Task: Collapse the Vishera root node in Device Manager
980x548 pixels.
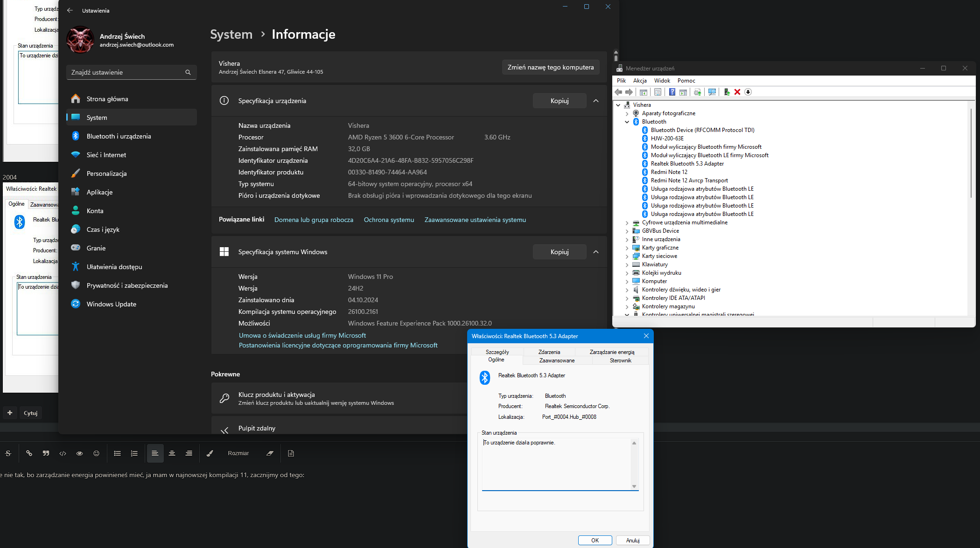Action: (618, 105)
